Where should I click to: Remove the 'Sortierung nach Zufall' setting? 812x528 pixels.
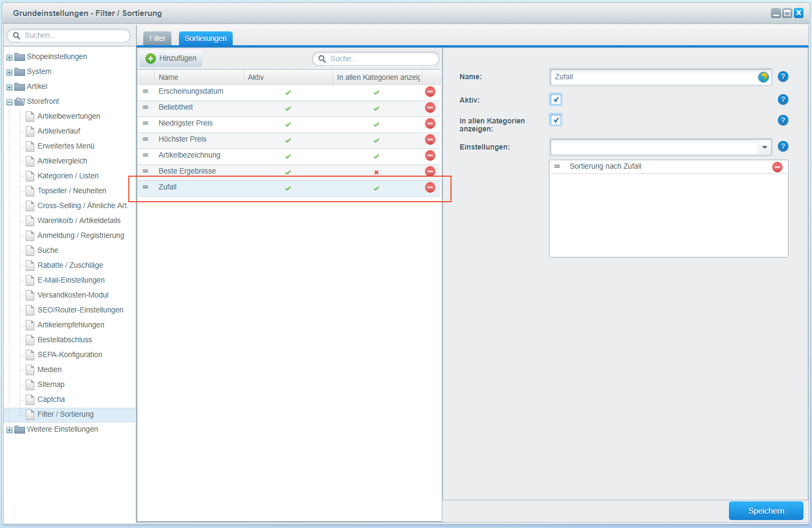coord(777,167)
